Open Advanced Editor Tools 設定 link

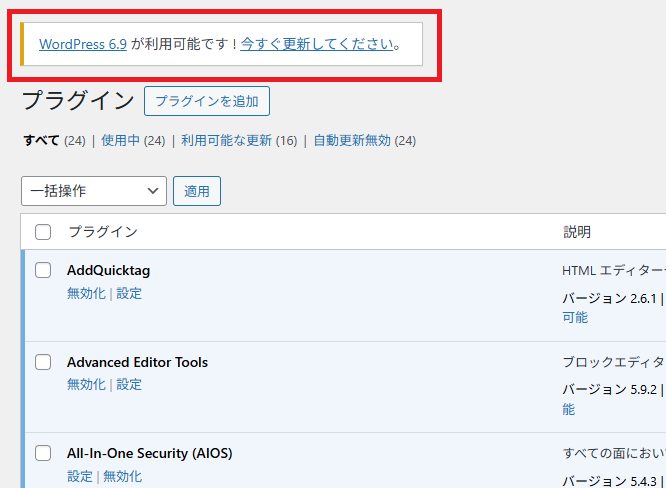point(129,385)
